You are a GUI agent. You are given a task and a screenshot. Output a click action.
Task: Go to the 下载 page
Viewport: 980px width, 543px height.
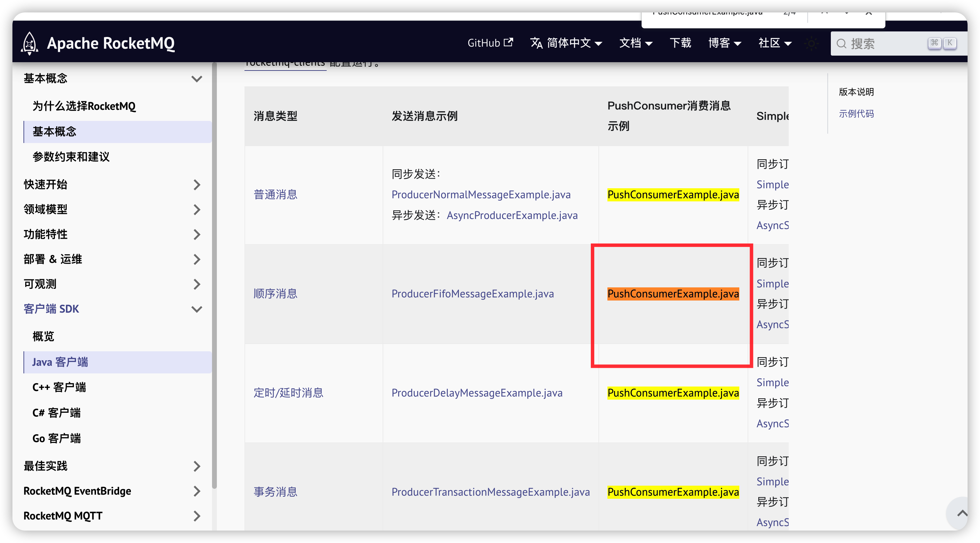coord(680,43)
